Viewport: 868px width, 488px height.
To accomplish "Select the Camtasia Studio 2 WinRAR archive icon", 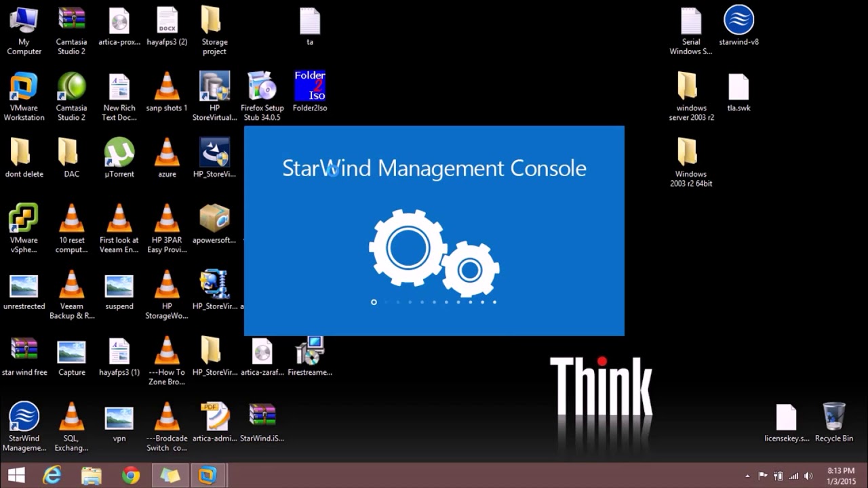I will 71,31.
